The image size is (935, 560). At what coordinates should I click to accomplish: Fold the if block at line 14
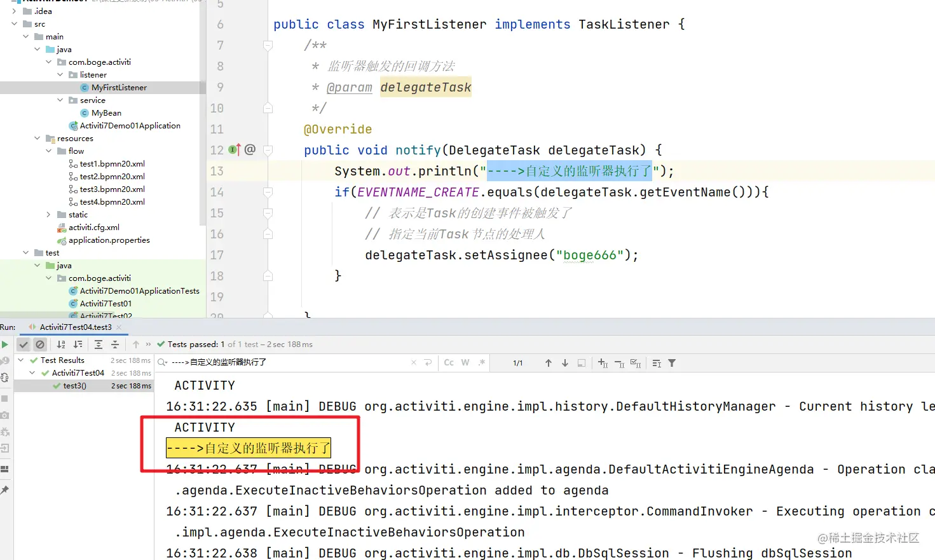click(x=268, y=192)
